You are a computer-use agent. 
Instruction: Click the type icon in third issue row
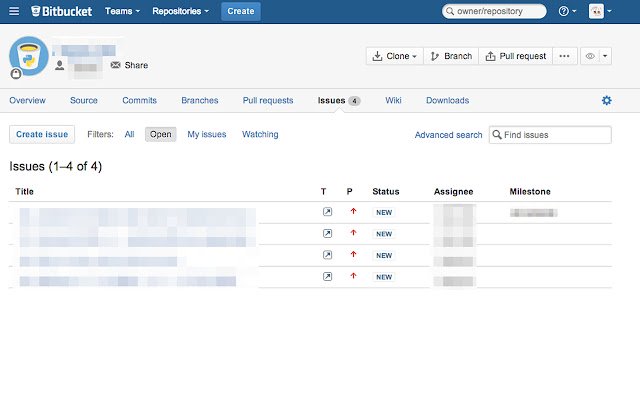tap(327, 255)
